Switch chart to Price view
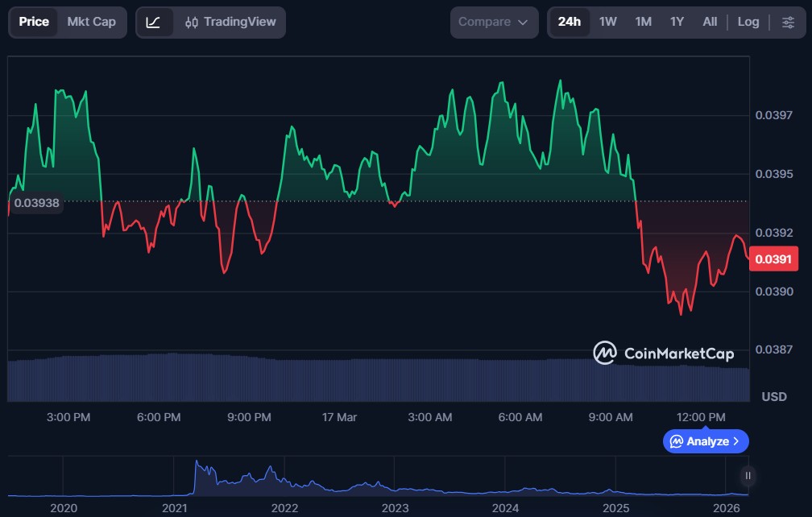 coord(34,22)
